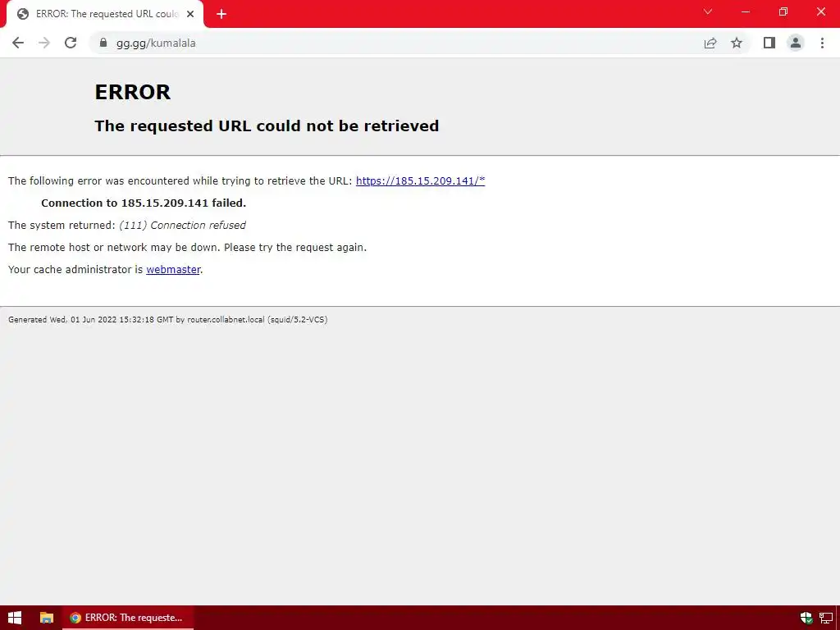Image resolution: width=840 pixels, height=630 pixels.
Task: Launch File Explorer from the taskbar
Action: [x=47, y=618]
